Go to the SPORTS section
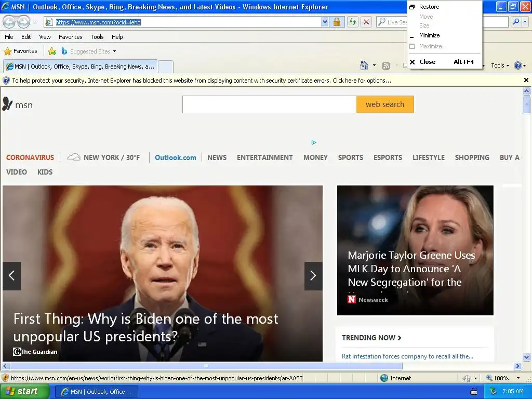The height and width of the screenshot is (399, 532). [351, 157]
